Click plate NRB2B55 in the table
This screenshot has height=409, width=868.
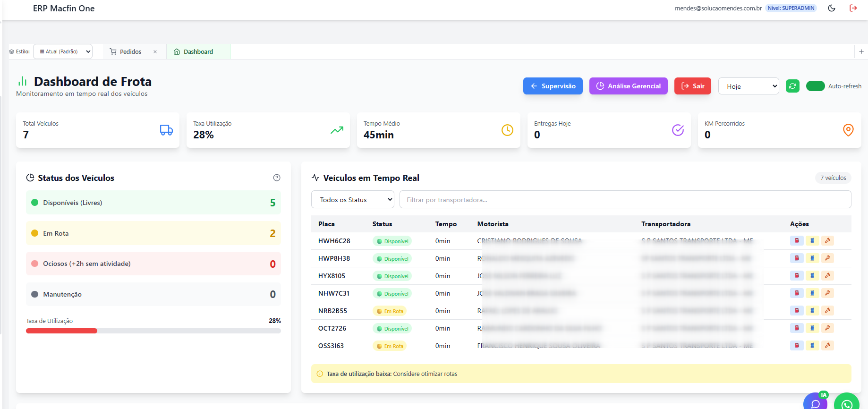point(332,311)
